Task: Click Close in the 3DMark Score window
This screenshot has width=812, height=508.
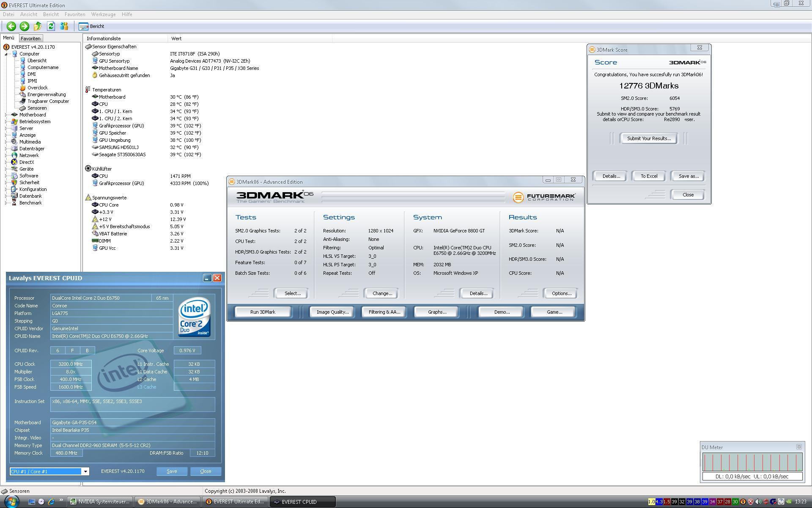Action: tap(688, 195)
